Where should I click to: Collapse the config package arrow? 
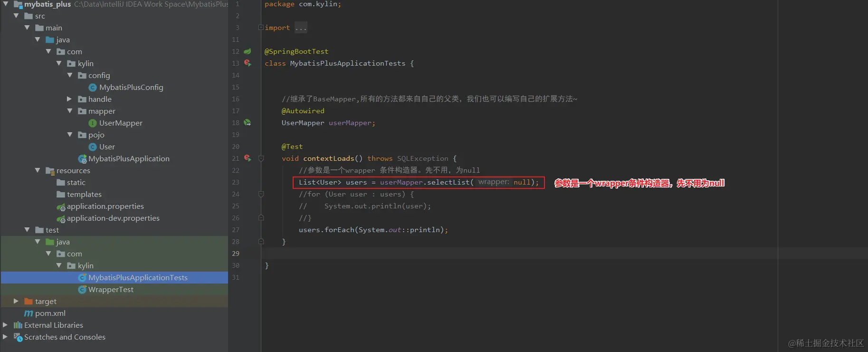point(70,75)
